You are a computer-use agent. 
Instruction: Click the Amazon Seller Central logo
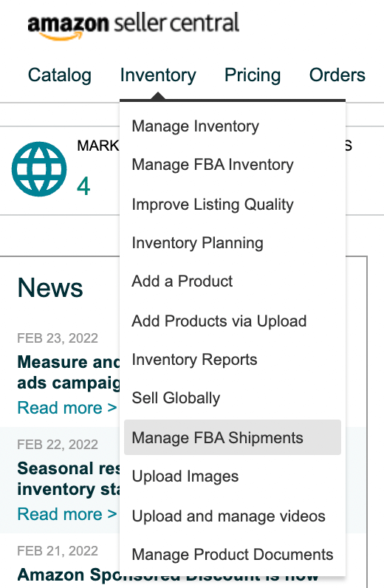click(133, 26)
